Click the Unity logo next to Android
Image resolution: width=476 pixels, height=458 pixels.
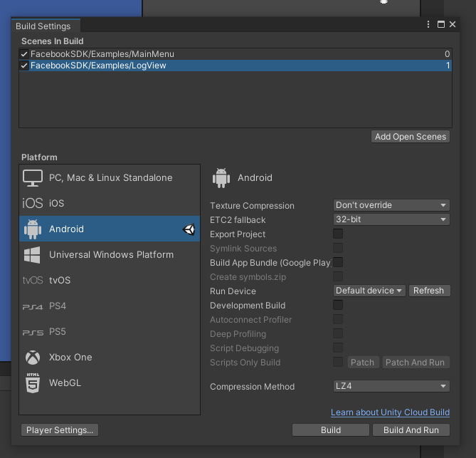coord(189,229)
